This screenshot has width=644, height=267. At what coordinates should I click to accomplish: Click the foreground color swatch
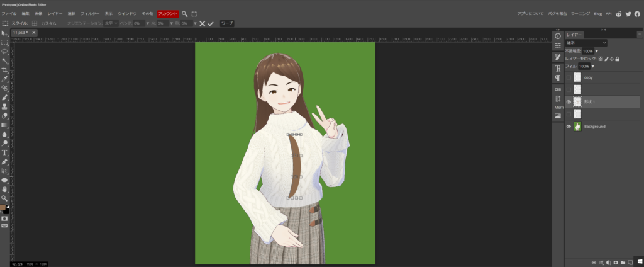[x=3, y=207]
